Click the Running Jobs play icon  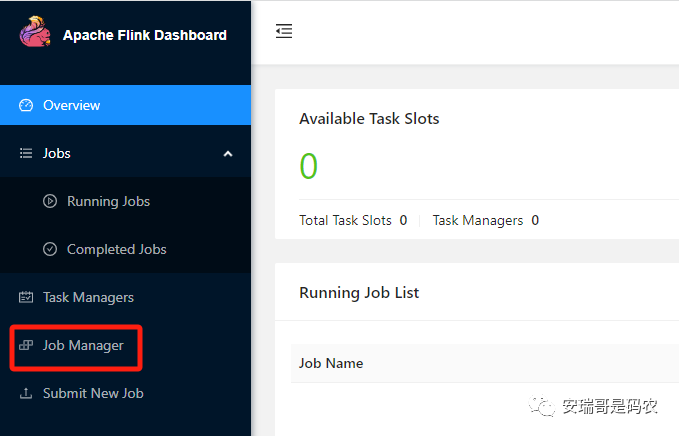point(50,201)
